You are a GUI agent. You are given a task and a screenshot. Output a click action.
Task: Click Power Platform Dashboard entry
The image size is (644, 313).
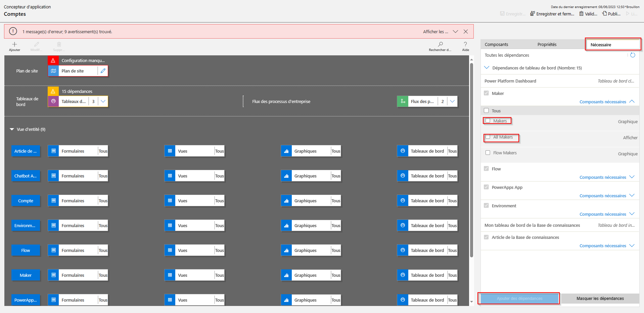pos(510,81)
